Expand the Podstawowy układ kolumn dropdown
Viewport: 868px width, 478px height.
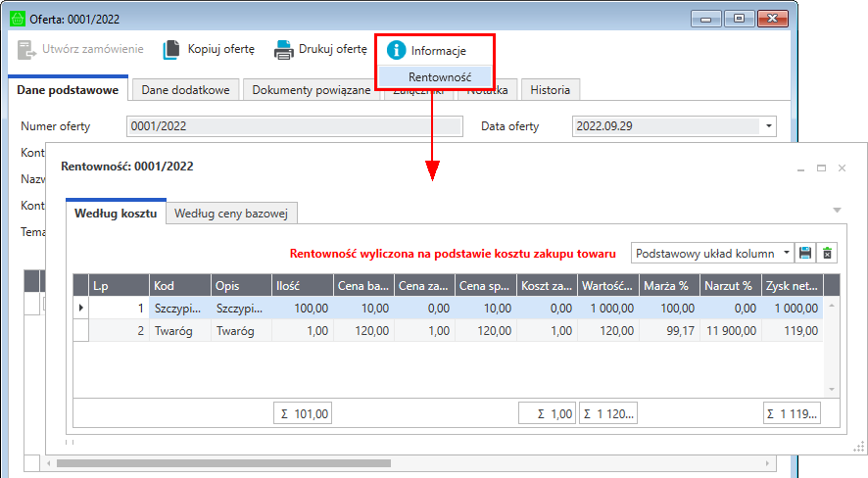point(786,253)
